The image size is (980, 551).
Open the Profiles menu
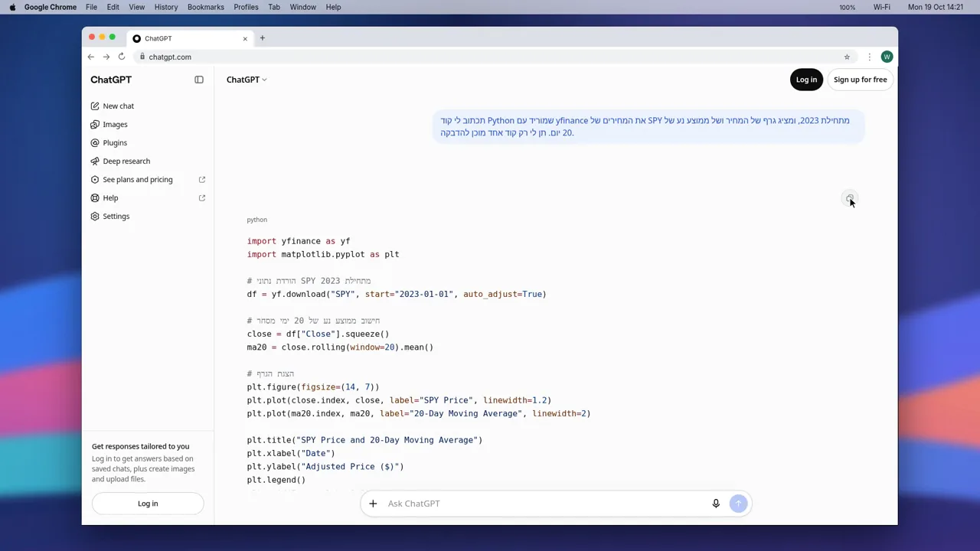click(246, 7)
